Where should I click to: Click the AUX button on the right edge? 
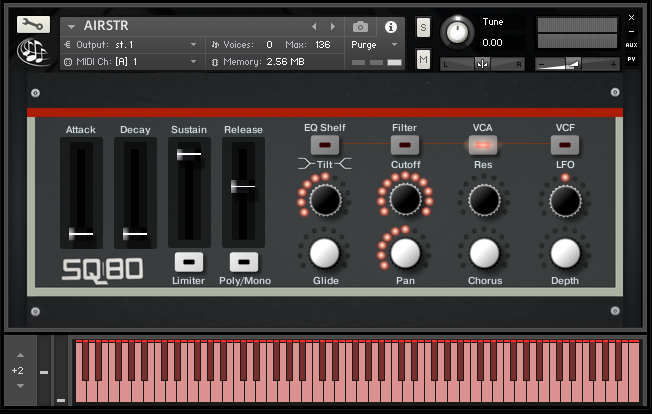[631, 45]
